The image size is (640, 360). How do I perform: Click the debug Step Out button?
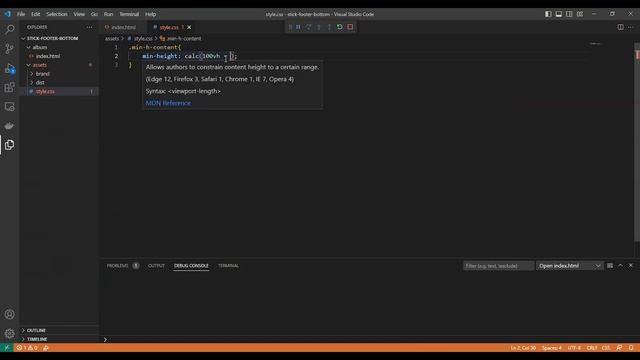(329, 27)
